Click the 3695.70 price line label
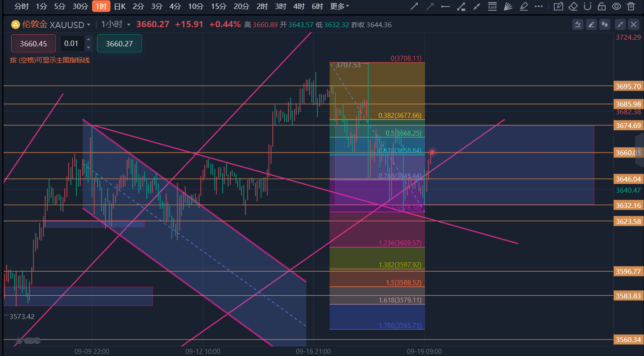 628,86
